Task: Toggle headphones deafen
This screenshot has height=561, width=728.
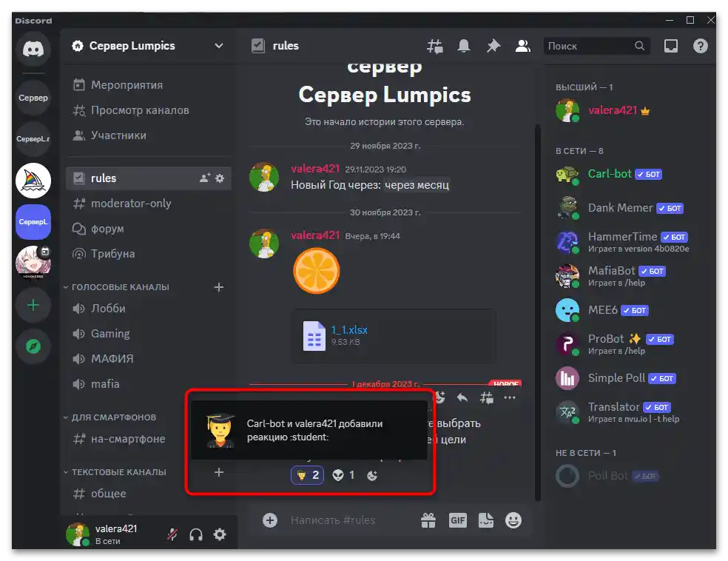Action: point(196,534)
